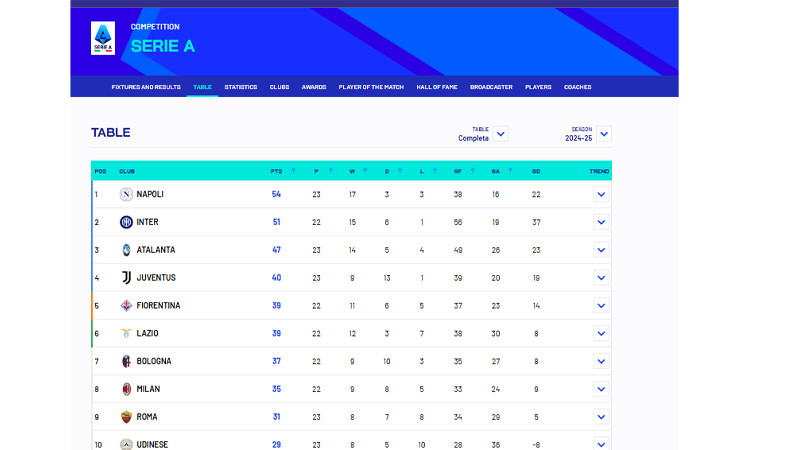Image resolution: width=800 pixels, height=450 pixels.
Task: Expand Inter trend chevron
Action: point(601,222)
